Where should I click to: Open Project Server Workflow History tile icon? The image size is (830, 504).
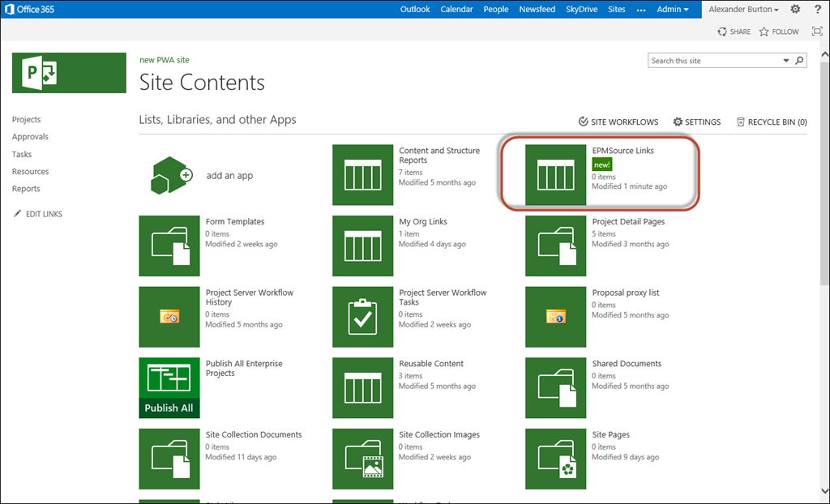(x=169, y=317)
